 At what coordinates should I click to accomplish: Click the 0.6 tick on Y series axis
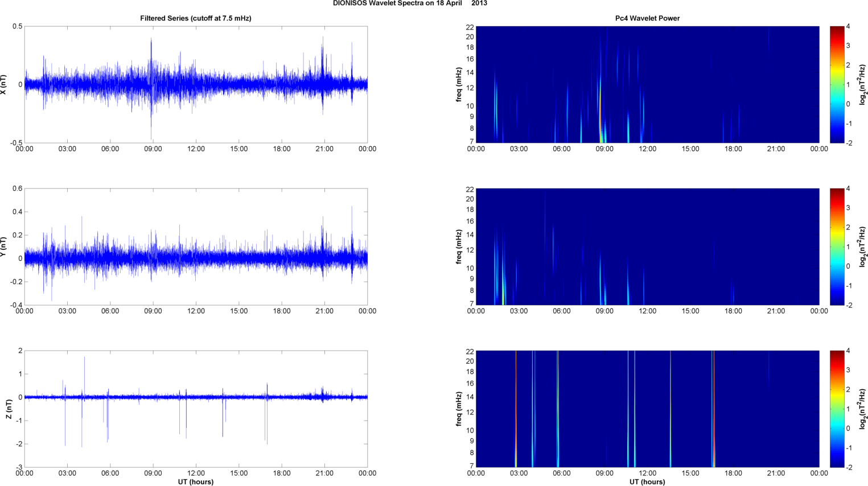(18, 188)
